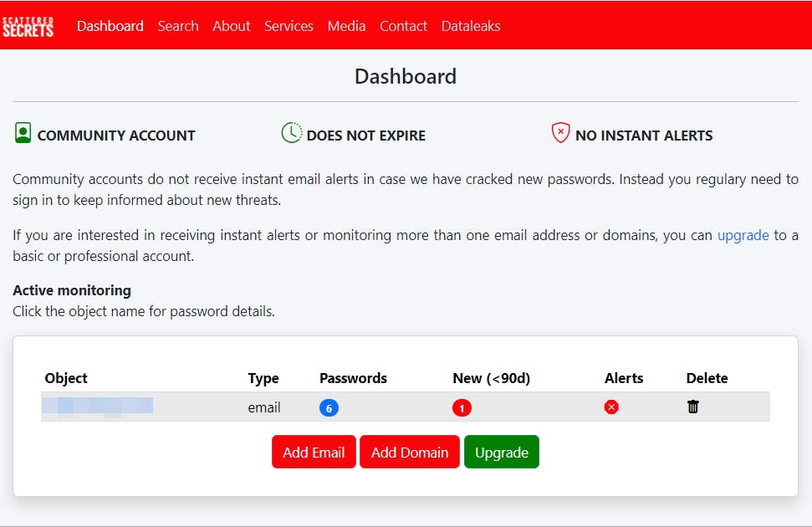Open the Dashboard menu item
The image size is (812, 527).
tap(110, 26)
